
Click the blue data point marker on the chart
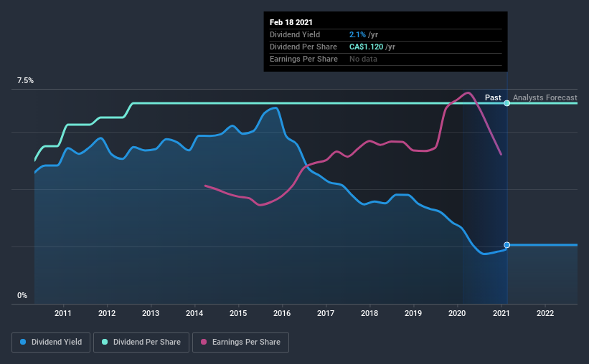[507, 245]
